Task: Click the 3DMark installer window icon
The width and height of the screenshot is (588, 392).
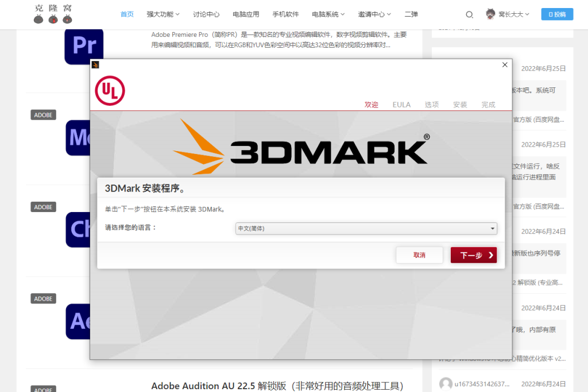Action: [95, 64]
